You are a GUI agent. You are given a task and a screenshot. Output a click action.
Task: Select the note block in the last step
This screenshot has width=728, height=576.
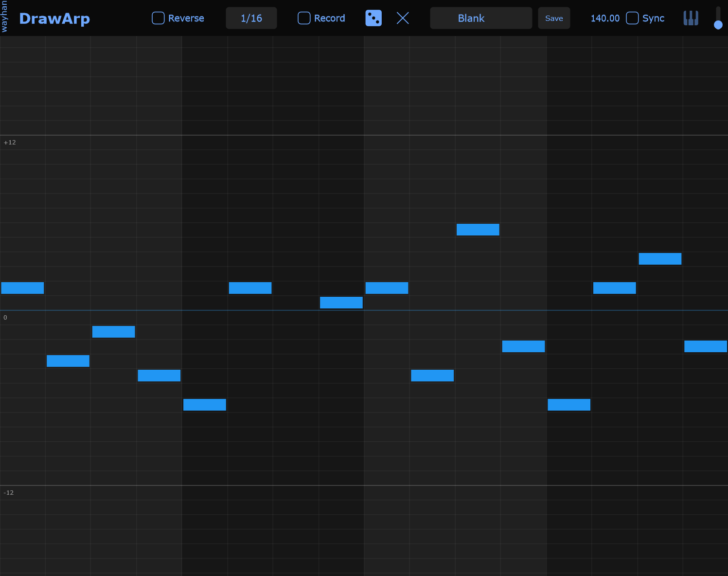tap(706, 346)
